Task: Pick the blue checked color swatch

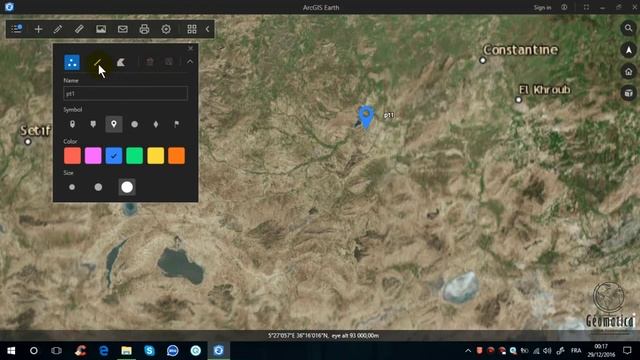Action: (x=114, y=156)
